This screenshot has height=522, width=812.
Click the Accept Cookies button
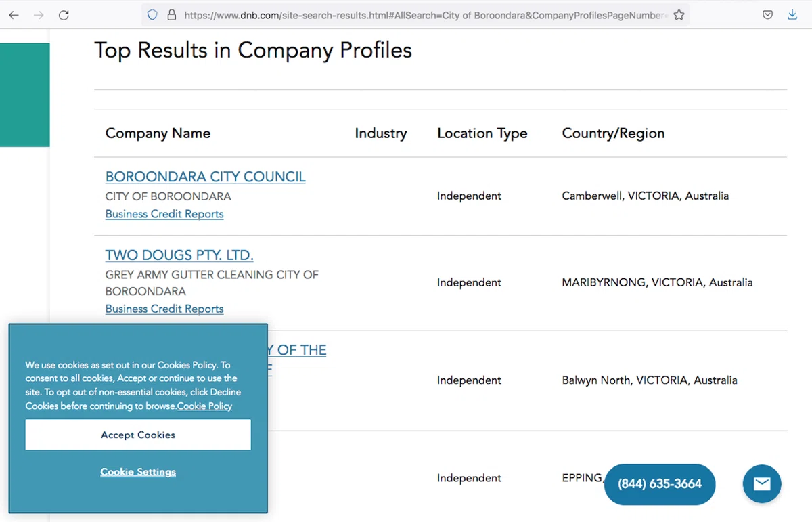(x=138, y=435)
